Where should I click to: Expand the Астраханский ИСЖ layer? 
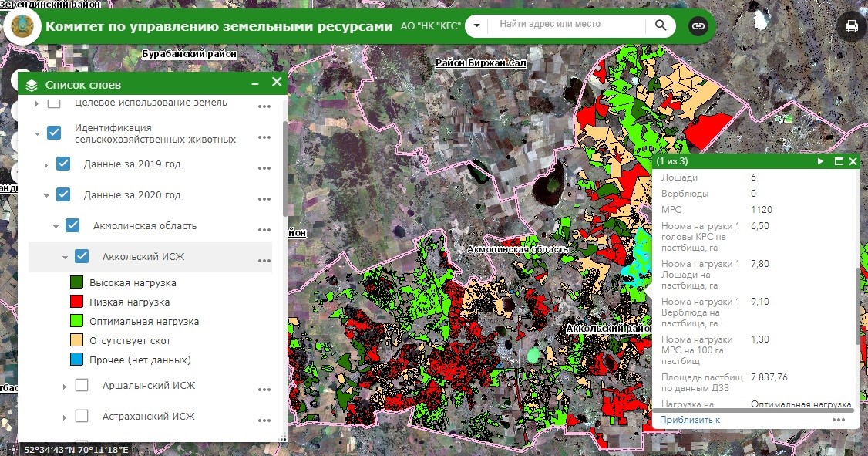[x=64, y=417]
